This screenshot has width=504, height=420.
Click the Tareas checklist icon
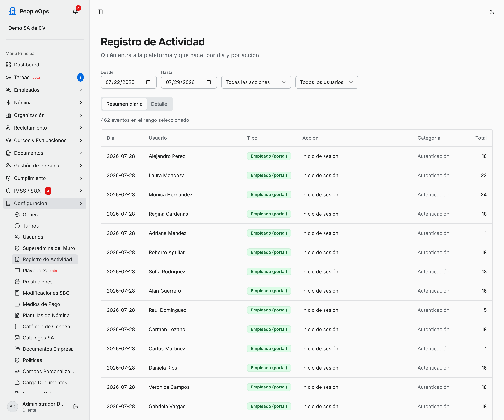click(x=8, y=77)
